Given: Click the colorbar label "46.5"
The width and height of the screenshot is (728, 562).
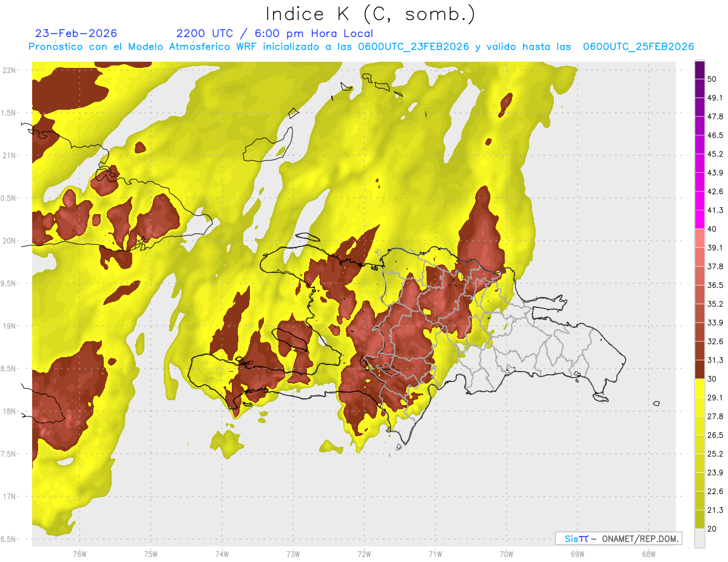Looking at the screenshot, I should [x=715, y=135].
